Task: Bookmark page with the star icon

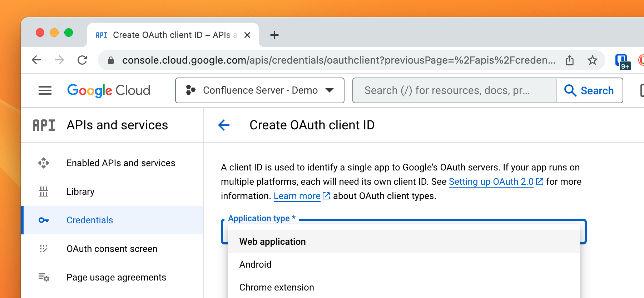Action: 592,60
